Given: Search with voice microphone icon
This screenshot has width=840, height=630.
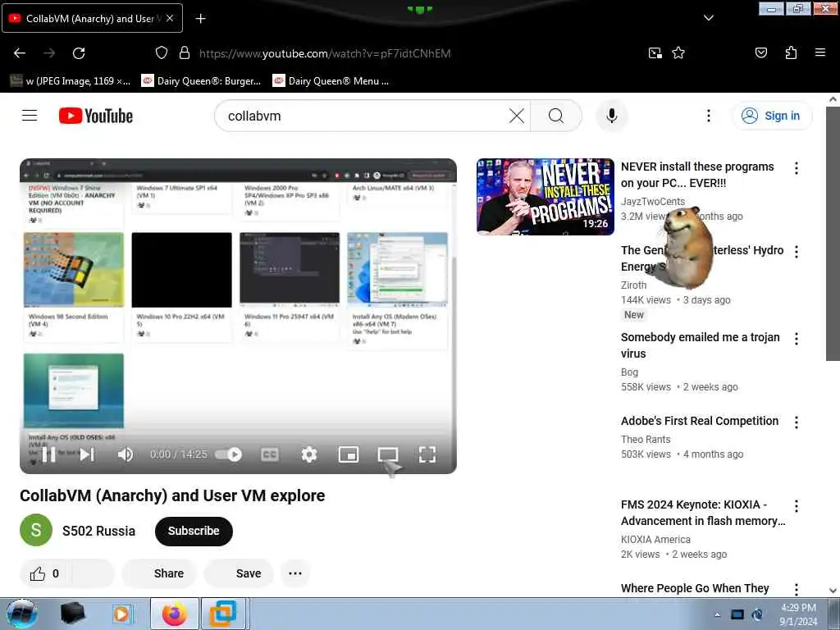Looking at the screenshot, I should [611, 116].
